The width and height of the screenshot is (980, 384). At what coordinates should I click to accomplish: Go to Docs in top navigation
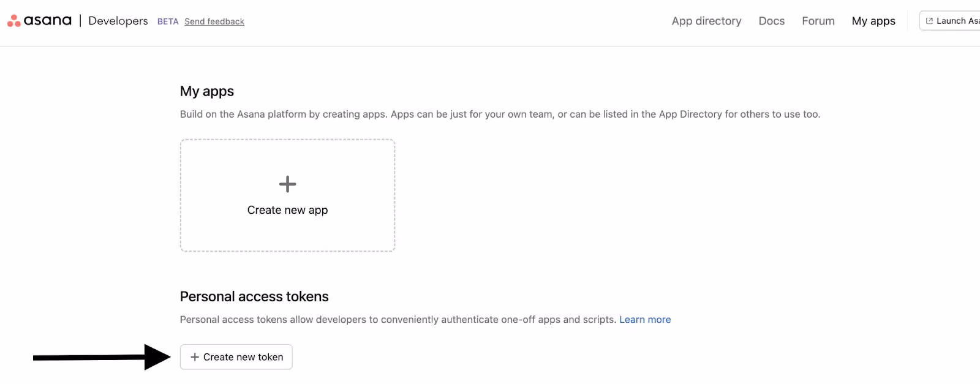(x=771, y=21)
